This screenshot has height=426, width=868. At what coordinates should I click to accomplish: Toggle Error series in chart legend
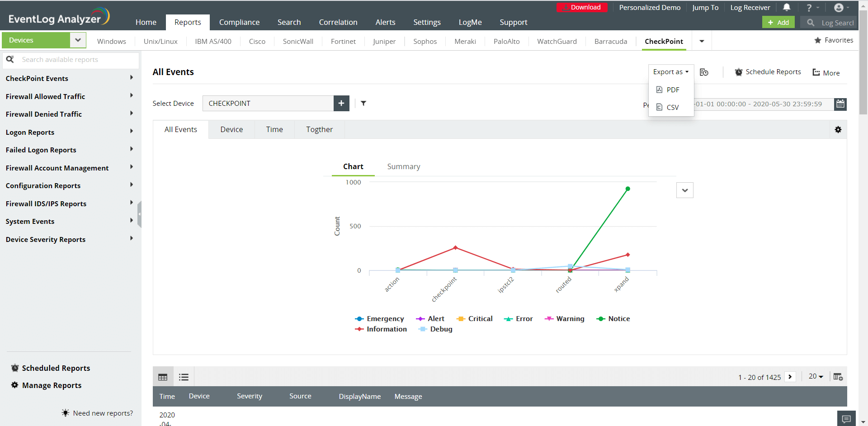click(518, 319)
